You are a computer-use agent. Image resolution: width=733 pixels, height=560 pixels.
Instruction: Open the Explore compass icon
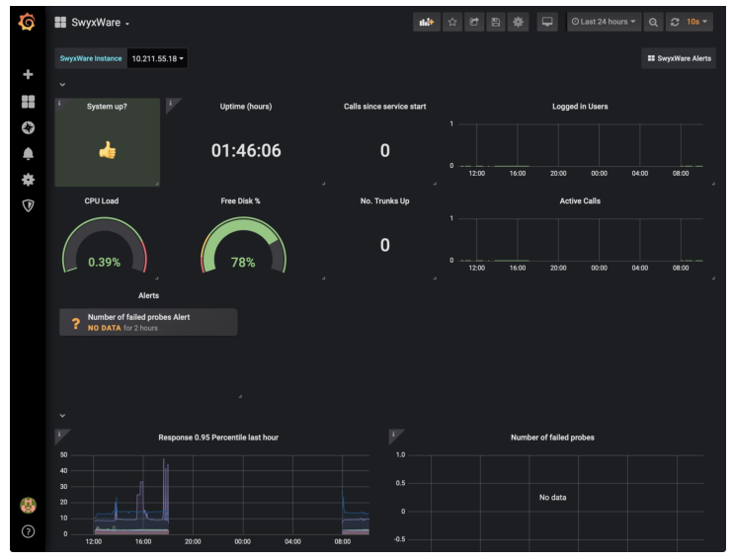(x=28, y=127)
